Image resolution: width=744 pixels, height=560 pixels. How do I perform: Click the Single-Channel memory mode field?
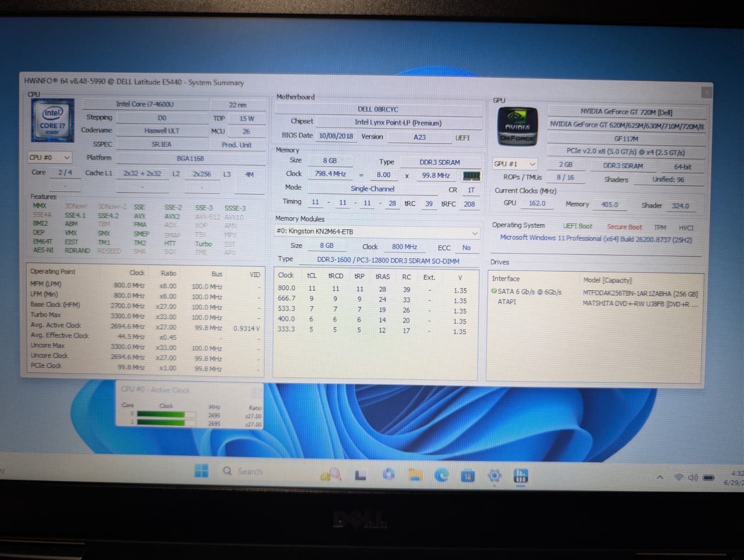[372, 189]
